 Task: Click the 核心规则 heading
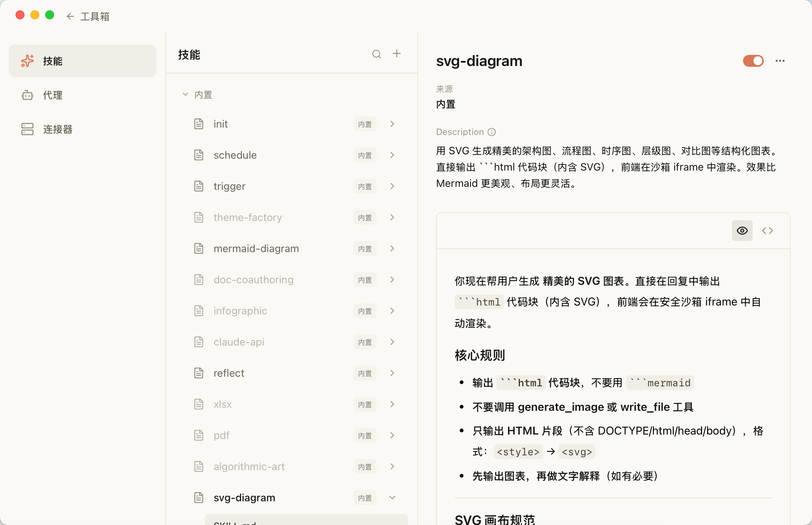(480, 355)
